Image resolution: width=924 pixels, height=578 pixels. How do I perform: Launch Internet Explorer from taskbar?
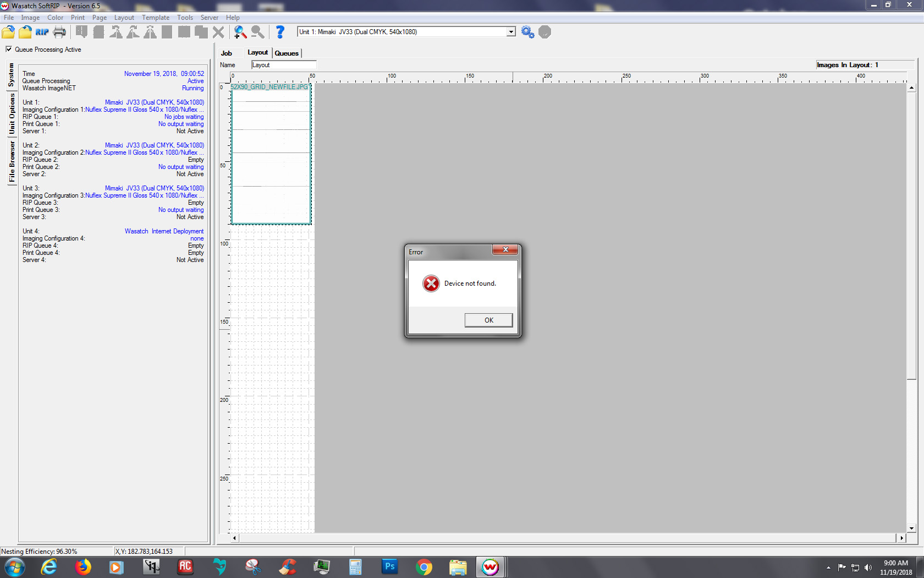coord(49,567)
